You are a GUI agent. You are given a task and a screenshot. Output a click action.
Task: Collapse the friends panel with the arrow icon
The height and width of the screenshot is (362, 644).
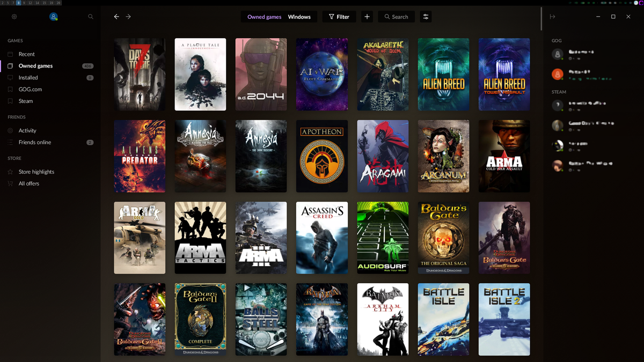tap(552, 17)
